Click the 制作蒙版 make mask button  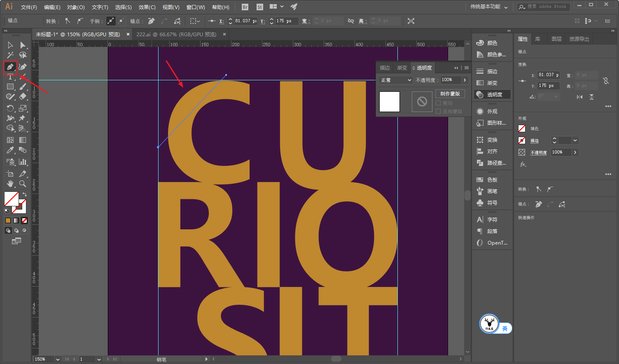(x=450, y=93)
